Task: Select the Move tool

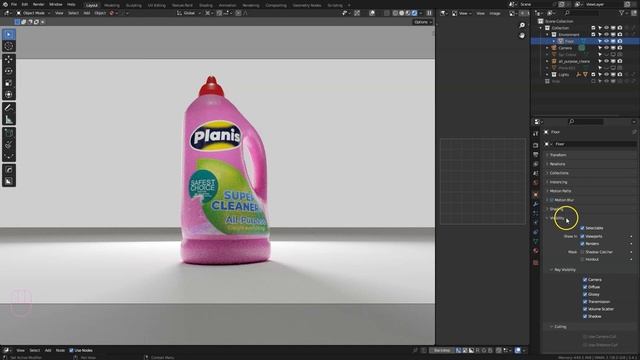Action: coord(9,60)
